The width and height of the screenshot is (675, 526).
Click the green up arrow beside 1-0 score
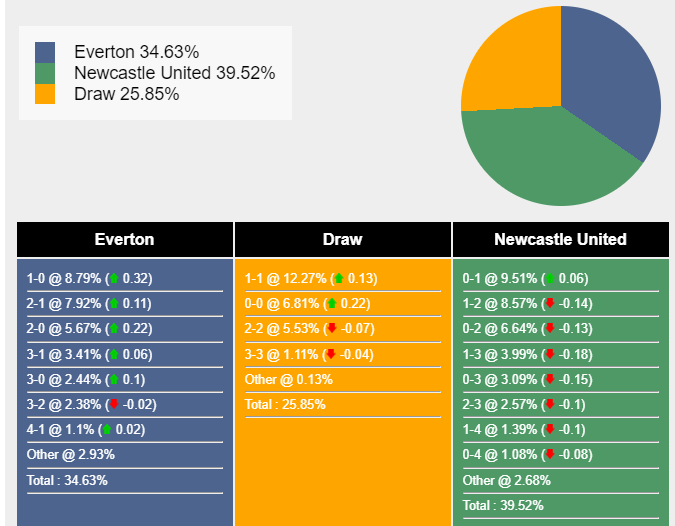click(x=113, y=279)
